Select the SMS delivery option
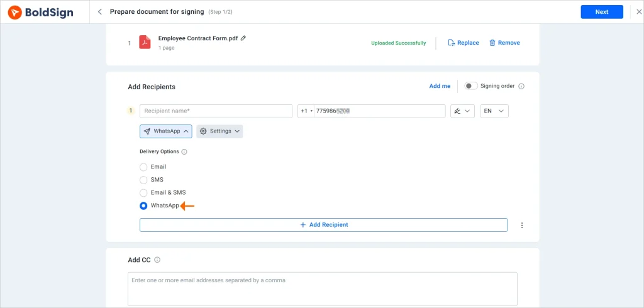644x308 pixels. pyautogui.click(x=143, y=180)
